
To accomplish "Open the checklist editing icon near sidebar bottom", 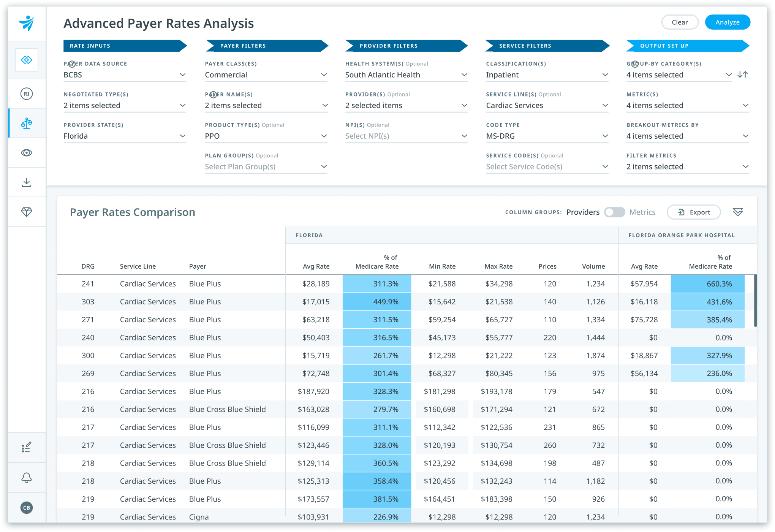I will pyautogui.click(x=27, y=447).
